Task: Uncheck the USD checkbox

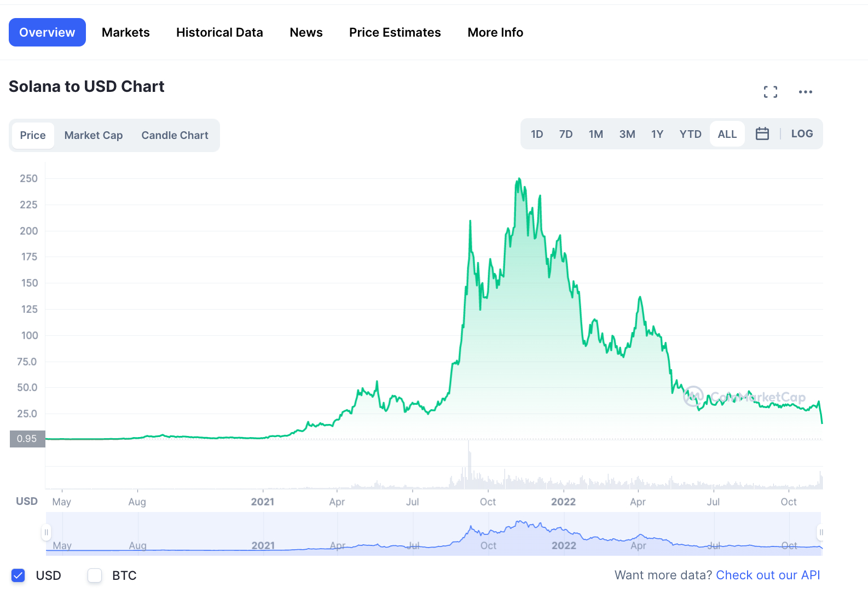Action: (x=18, y=575)
